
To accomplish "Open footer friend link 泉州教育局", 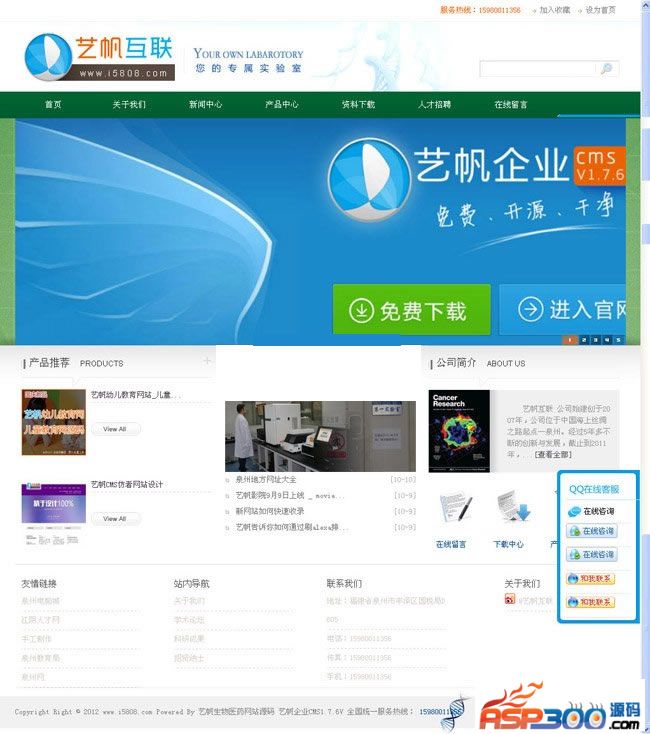I will (x=41, y=658).
